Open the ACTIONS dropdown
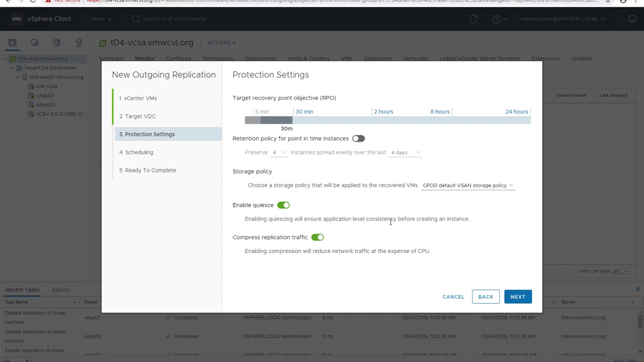This screenshot has height=362, width=644. tap(222, 43)
